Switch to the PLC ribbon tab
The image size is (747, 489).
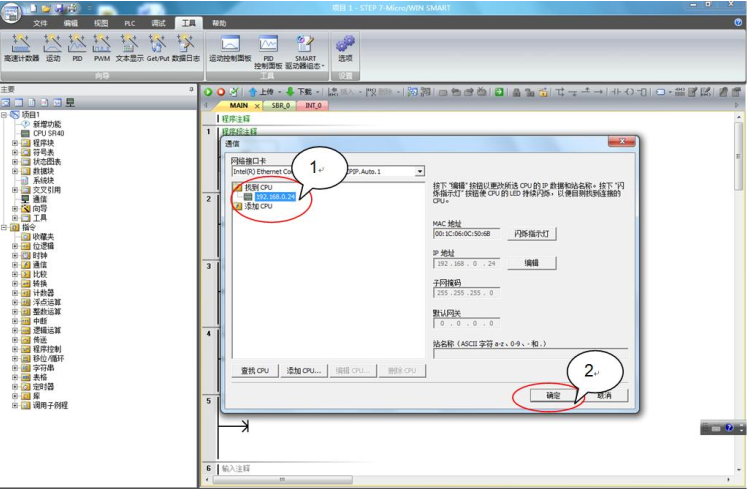click(x=130, y=23)
